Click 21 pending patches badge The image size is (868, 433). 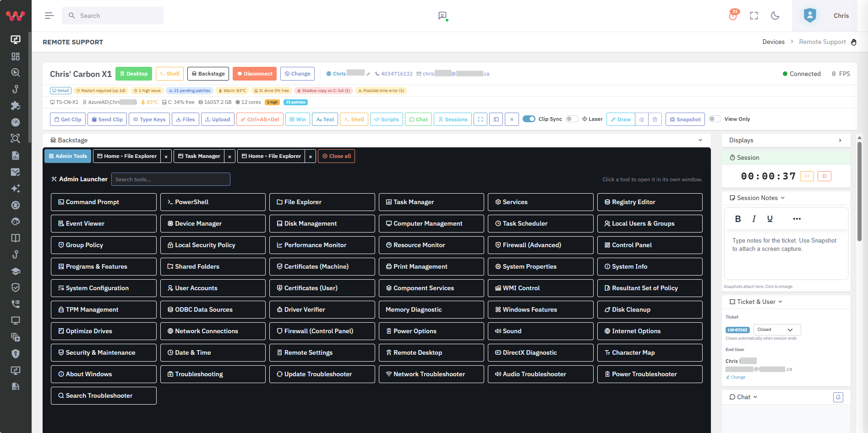tap(190, 91)
